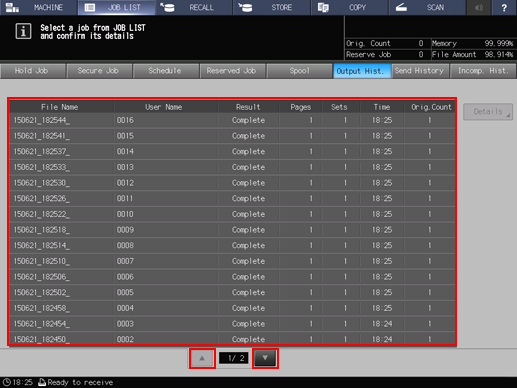Click the speaker volume icon

point(479,7)
